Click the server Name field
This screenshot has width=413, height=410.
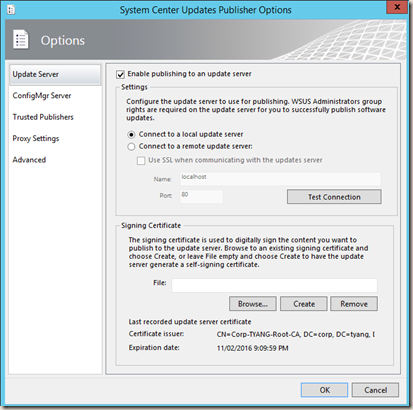281,179
